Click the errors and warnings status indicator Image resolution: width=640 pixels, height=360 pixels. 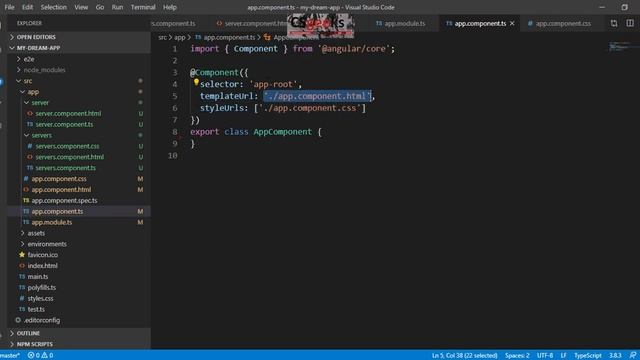tap(40, 356)
